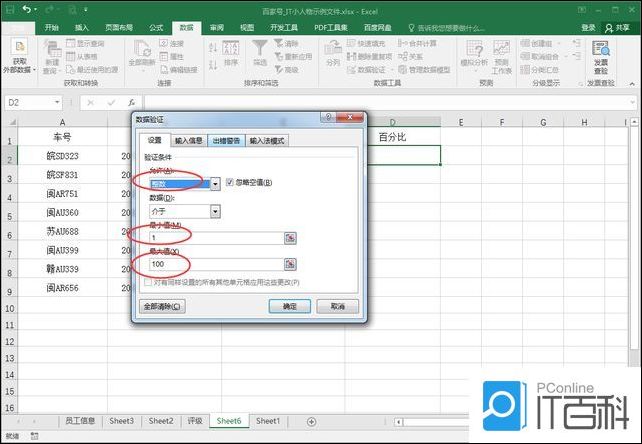Click 显示查询 (Show Queries) in the ribbon

click(86, 43)
